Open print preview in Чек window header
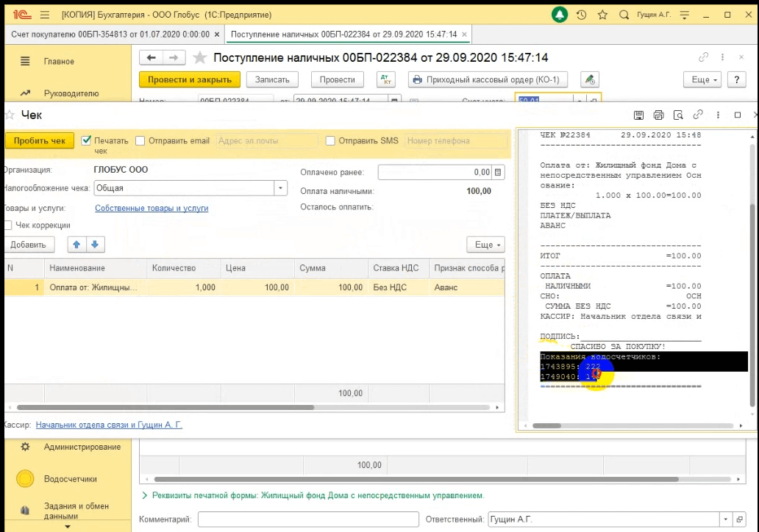Screen dimensions: 759x532 [678, 115]
